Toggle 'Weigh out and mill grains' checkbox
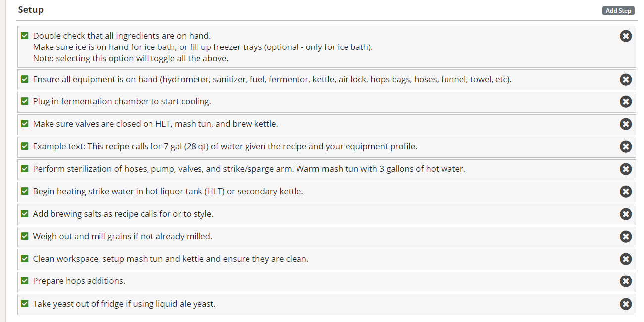Image resolution: width=644 pixels, height=322 pixels. click(x=25, y=236)
